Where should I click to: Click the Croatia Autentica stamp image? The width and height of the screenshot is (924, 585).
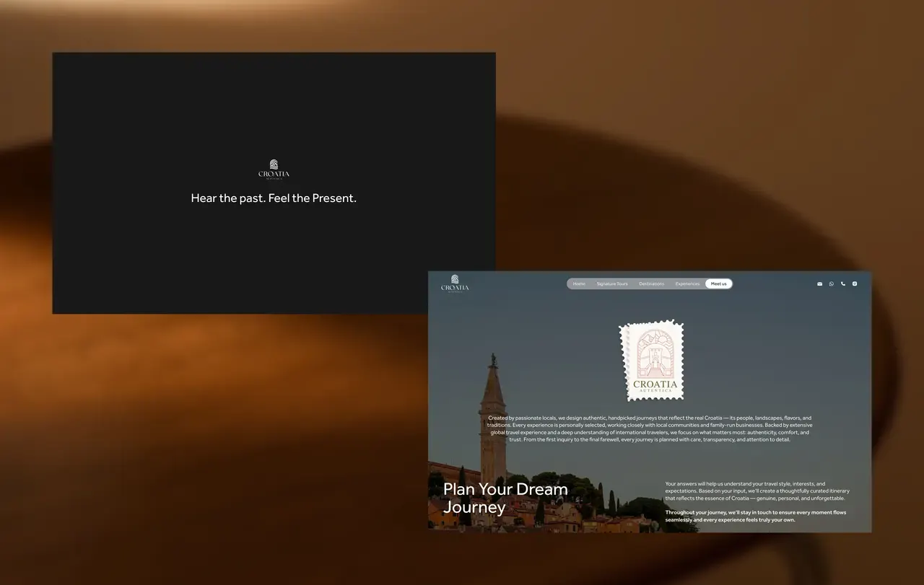tap(652, 360)
